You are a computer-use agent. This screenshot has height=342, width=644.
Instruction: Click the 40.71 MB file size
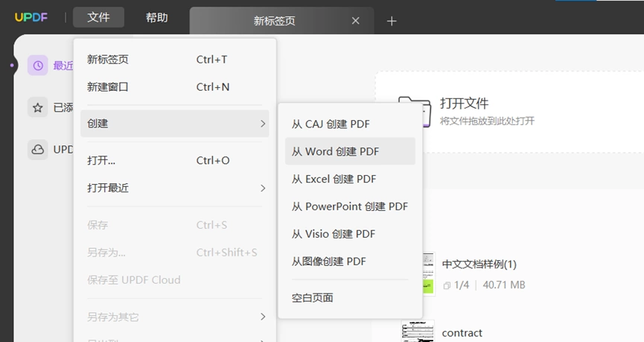[504, 285]
